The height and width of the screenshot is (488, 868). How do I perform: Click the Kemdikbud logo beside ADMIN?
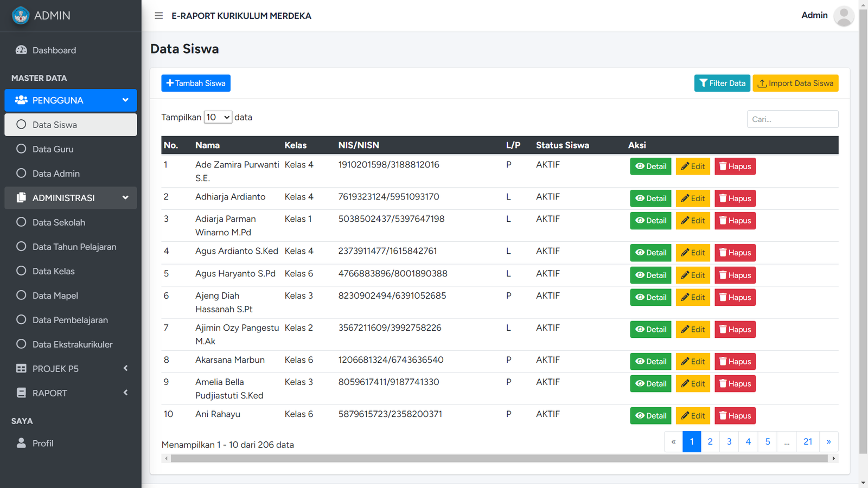pos(21,16)
